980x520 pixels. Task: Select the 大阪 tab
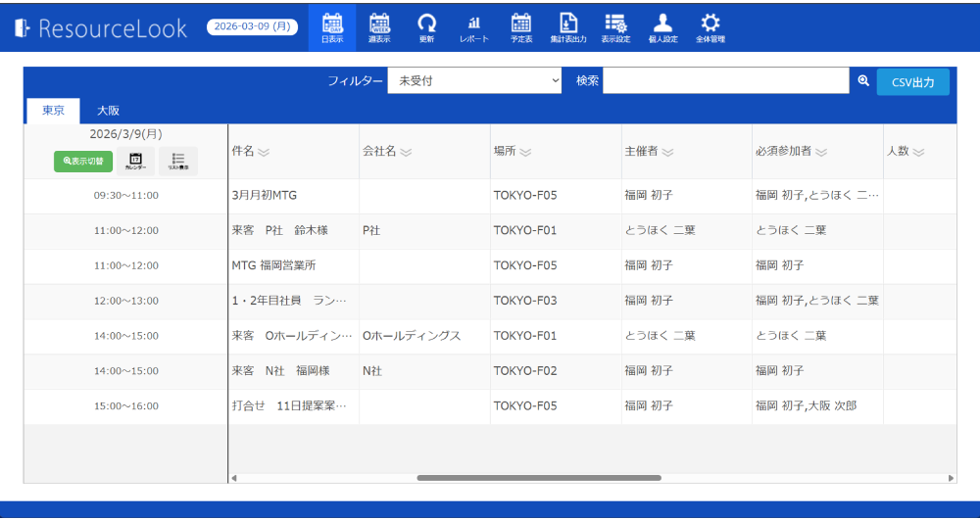pyautogui.click(x=108, y=111)
